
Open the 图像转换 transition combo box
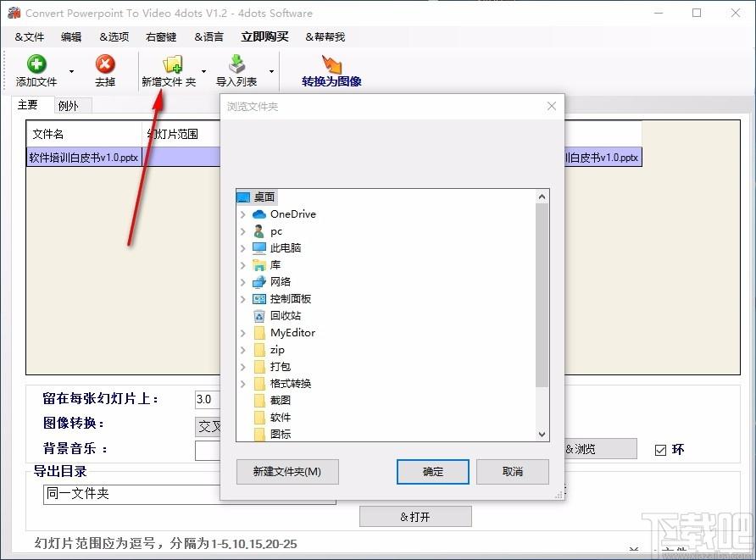208,426
